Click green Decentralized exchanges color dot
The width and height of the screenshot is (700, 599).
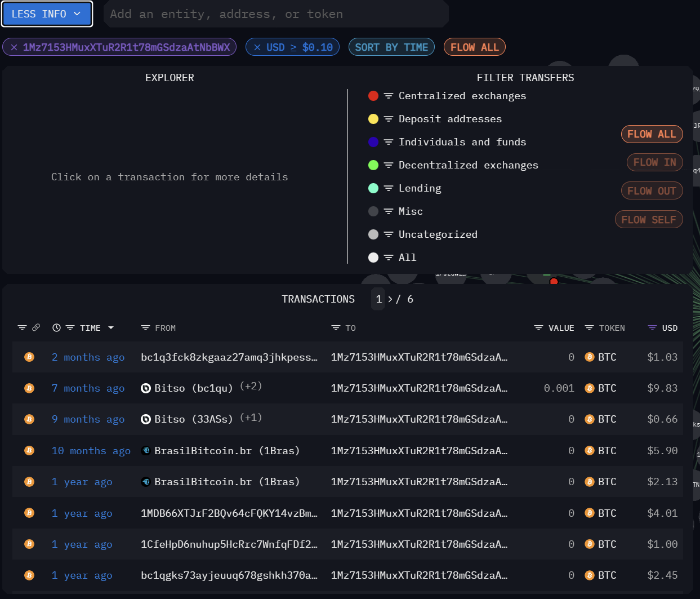(373, 165)
